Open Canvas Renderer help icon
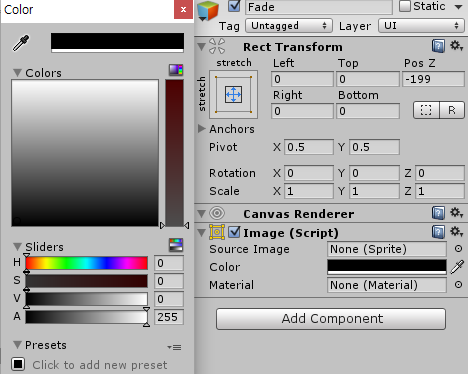Screen dimensions: 468x374 click(x=438, y=213)
